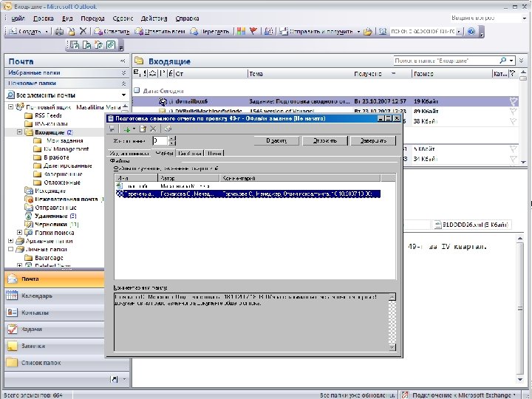Click the first icon in the small DocsVision toolbar
The image size is (532, 399).
tap(75, 45)
